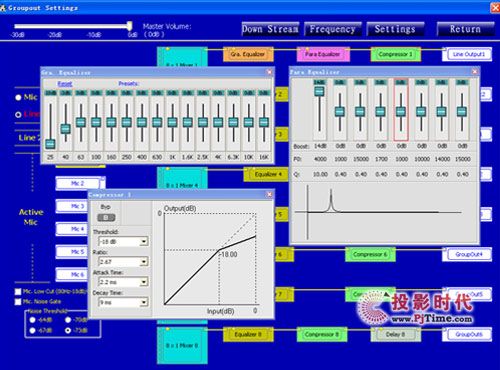Click the Presets label in Gra. Equalizer

coord(129,83)
